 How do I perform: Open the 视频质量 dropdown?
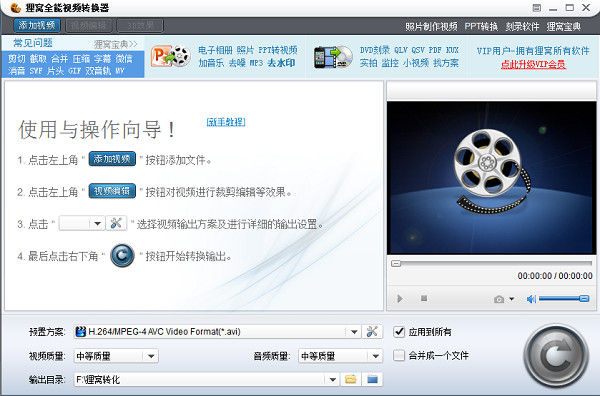[151, 356]
